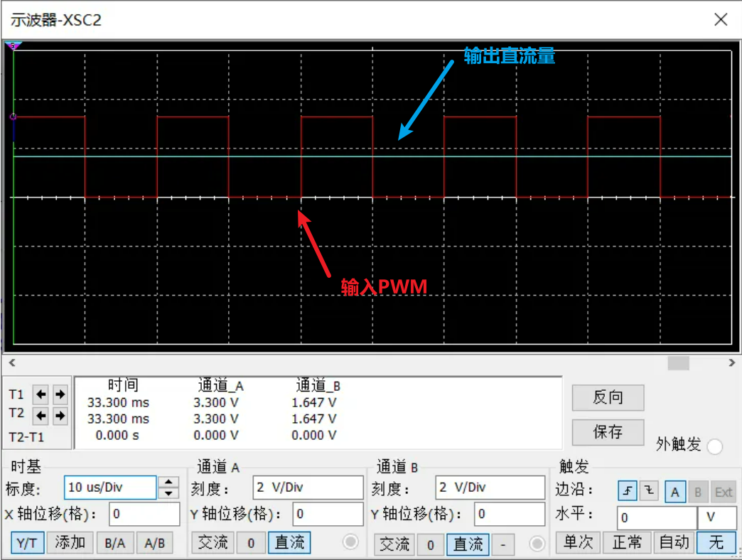Set Channel A coupling to 0 ground
742x560 pixels.
pyautogui.click(x=251, y=543)
